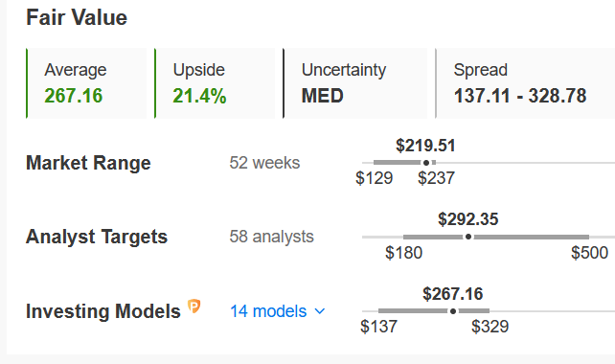Click the $292.35 analyst target value

(468, 219)
